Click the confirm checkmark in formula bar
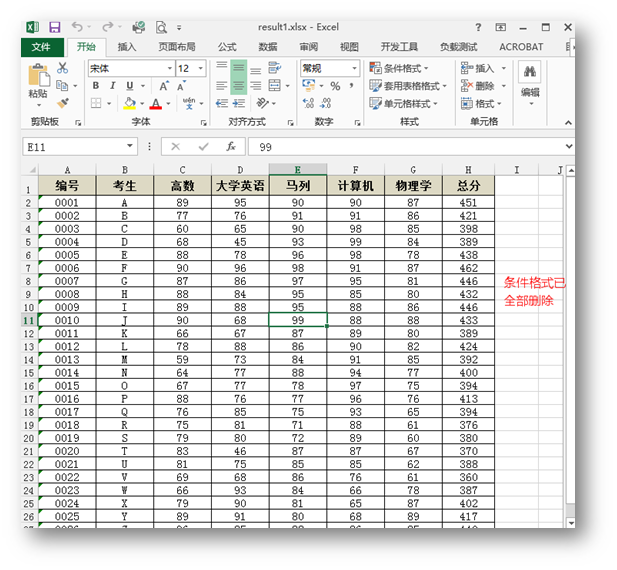617x570 pixels. point(203,147)
